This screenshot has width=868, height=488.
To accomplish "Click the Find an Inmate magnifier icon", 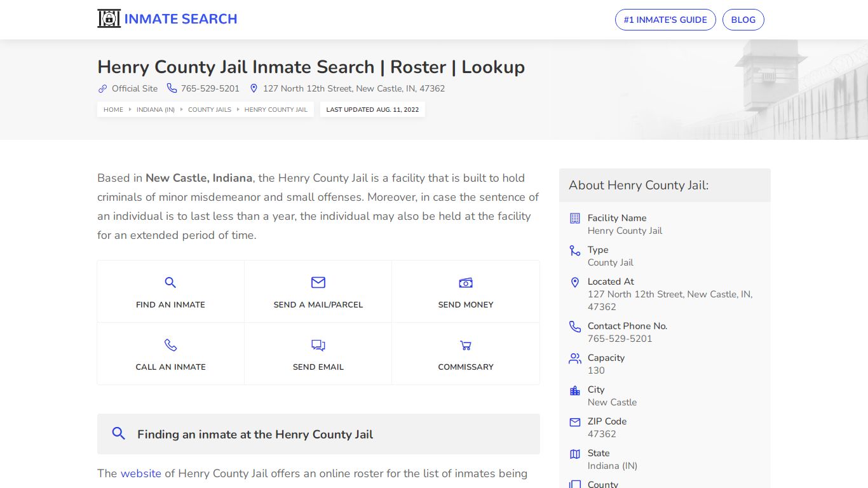I will (170, 283).
